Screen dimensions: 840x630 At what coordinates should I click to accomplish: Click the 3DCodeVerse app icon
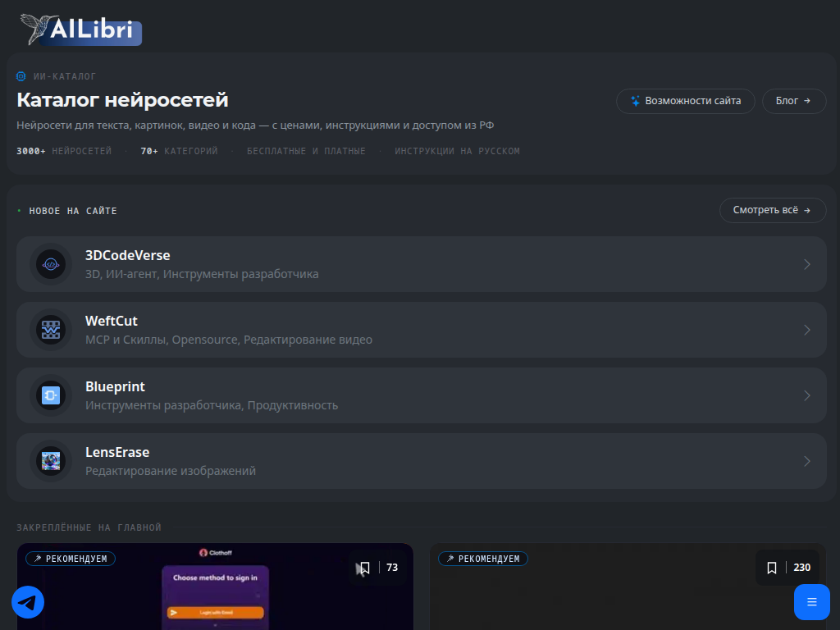tap(51, 264)
